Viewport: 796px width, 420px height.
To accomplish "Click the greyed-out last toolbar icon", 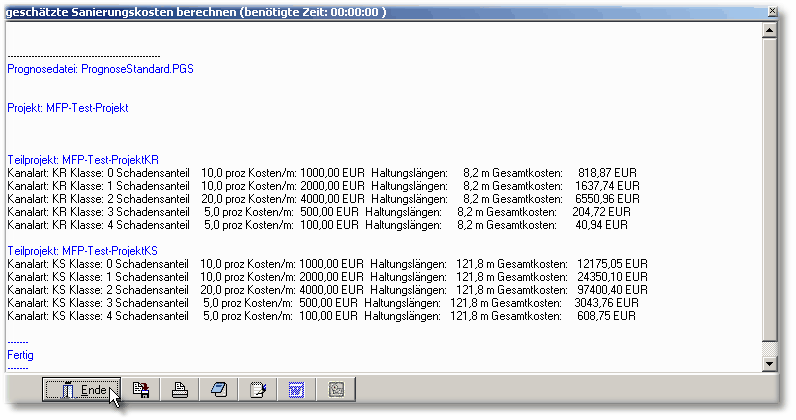I will pyautogui.click(x=333, y=390).
